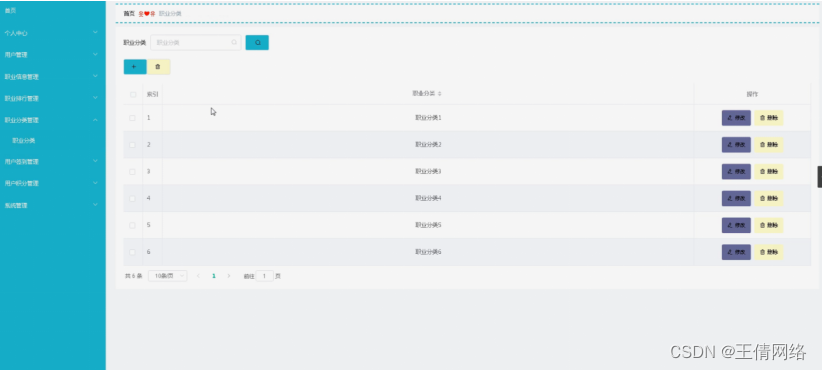Go to the next page arrow

pos(229,276)
